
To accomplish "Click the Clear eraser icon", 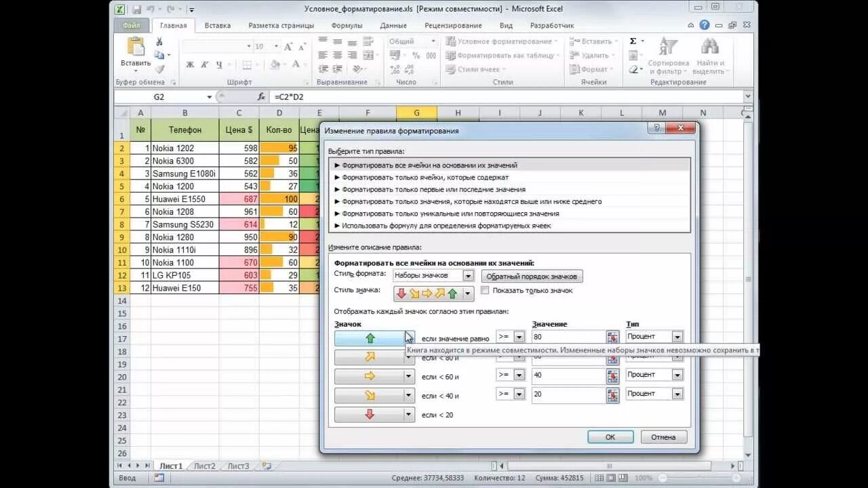I will [633, 69].
